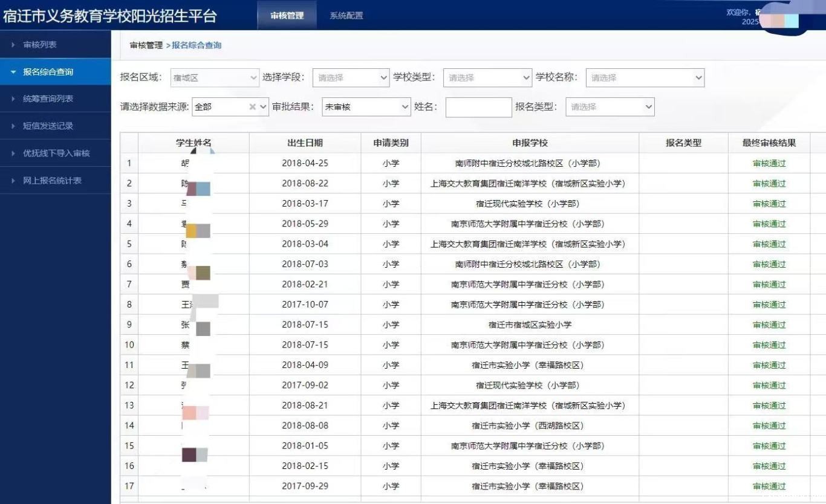Viewport: 826px width, 504px height.
Task: Click 审核通过 in row 1
Action: [769, 163]
